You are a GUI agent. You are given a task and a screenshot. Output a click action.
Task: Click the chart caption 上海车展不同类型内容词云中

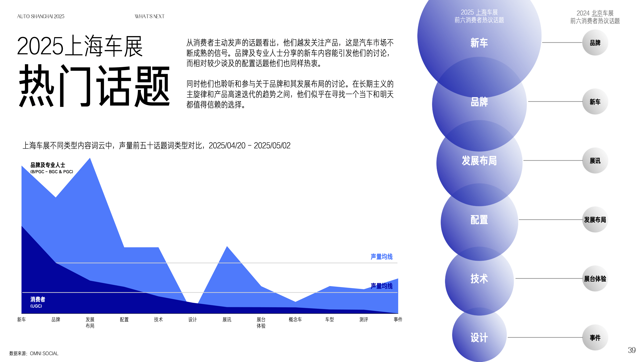156,145
